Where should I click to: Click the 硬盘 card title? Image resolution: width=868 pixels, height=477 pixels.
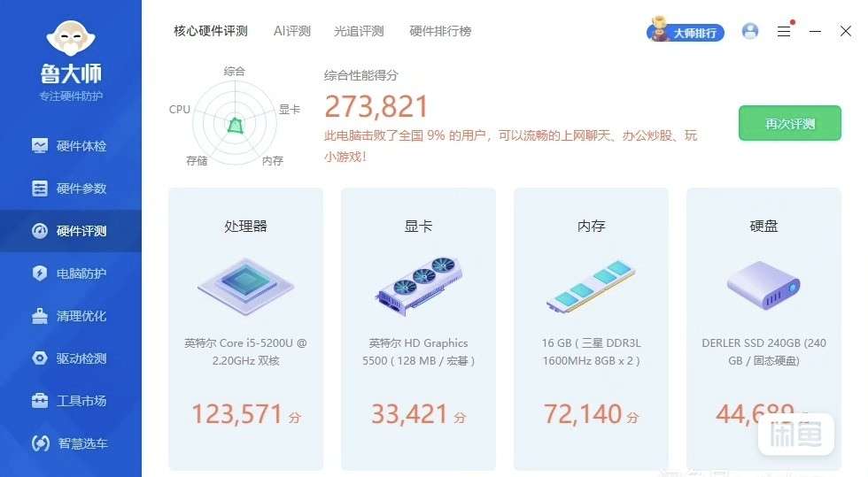click(763, 226)
